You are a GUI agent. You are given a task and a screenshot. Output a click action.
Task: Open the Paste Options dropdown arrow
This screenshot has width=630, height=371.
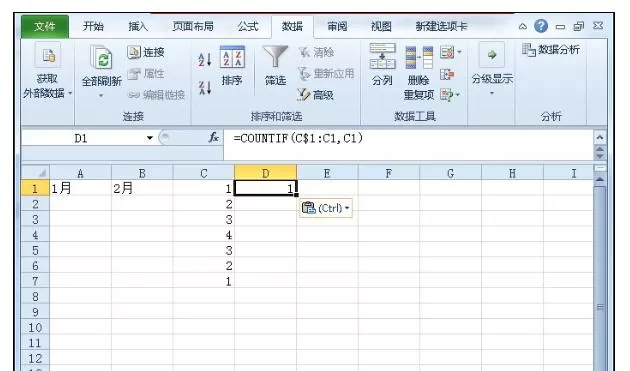click(347, 208)
